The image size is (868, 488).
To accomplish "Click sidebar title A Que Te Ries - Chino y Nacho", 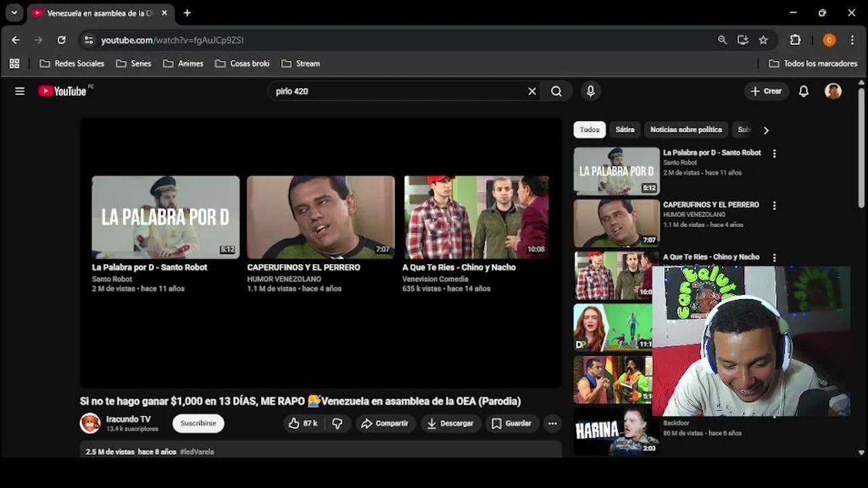I will click(x=711, y=257).
